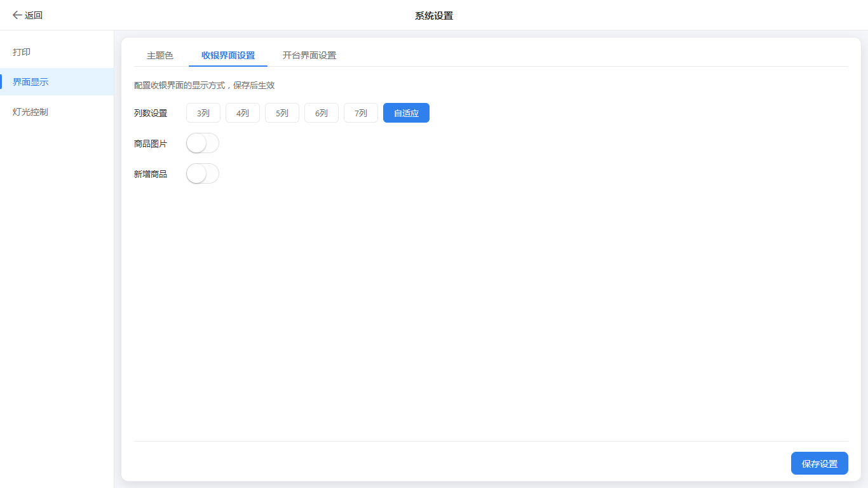Set column layout to 5列
Viewport: 868px width, 488px height.
click(x=282, y=113)
